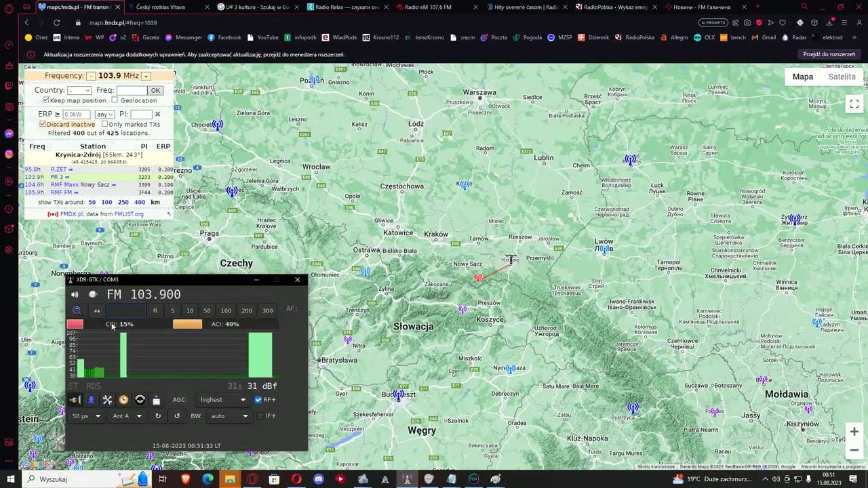Select Satelita map type
868x488 pixels.
coord(842,77)
